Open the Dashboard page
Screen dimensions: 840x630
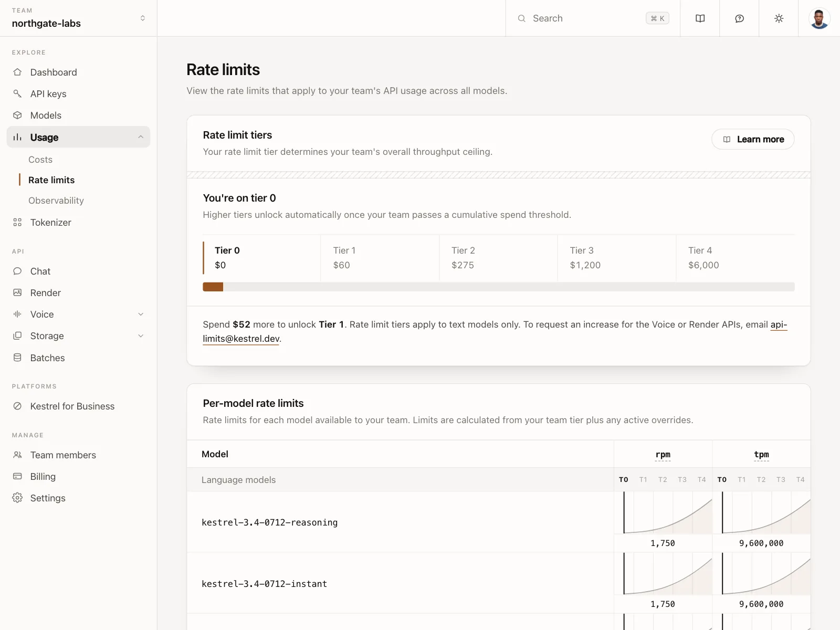tap(78, 72)
